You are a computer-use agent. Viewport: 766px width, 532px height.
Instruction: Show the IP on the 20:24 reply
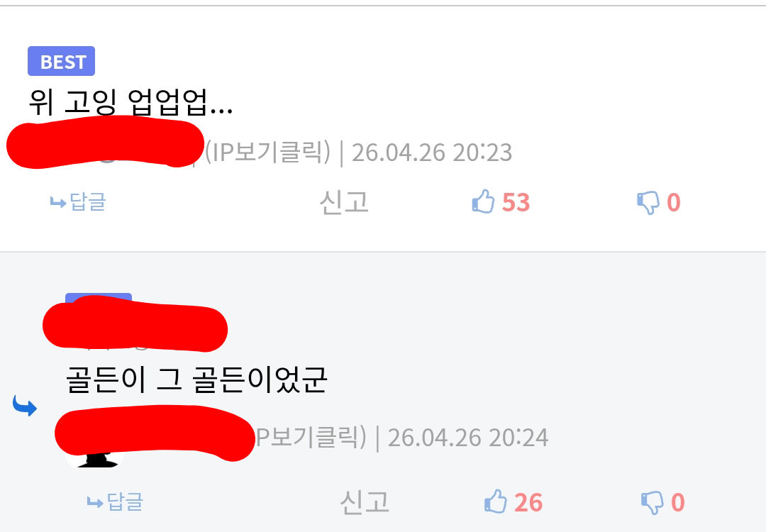(311, 436)
